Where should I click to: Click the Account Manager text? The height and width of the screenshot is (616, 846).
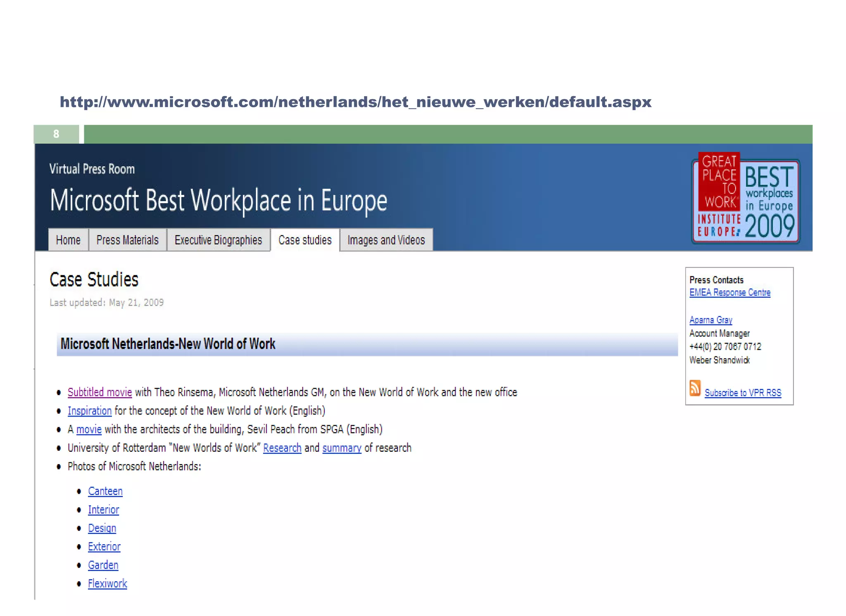719,334
